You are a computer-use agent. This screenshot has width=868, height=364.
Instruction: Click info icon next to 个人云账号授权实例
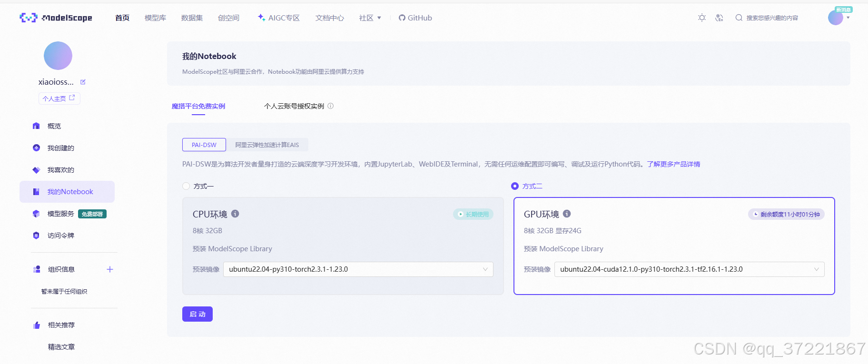click(331, 106)
